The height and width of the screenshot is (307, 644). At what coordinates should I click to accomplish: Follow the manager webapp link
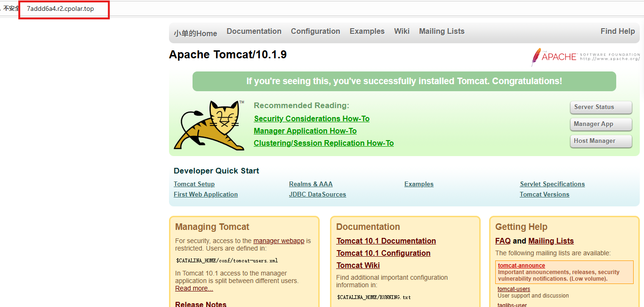tap(279, 241)
